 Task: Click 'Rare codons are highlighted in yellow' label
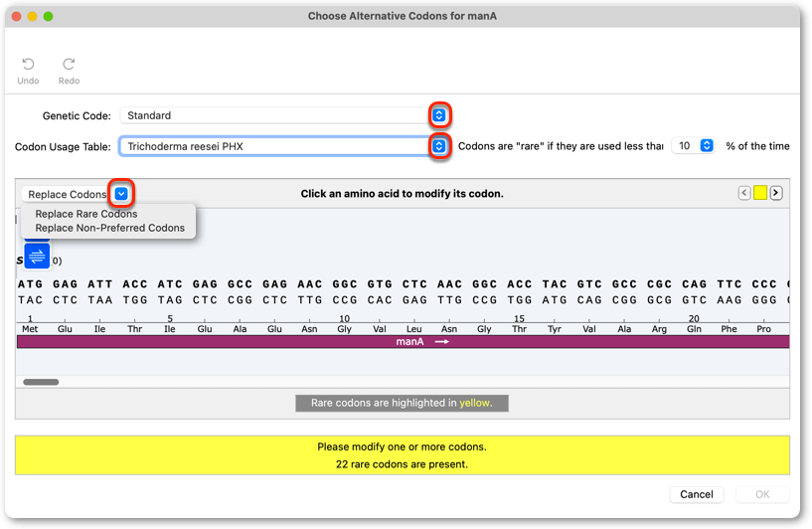402,403
